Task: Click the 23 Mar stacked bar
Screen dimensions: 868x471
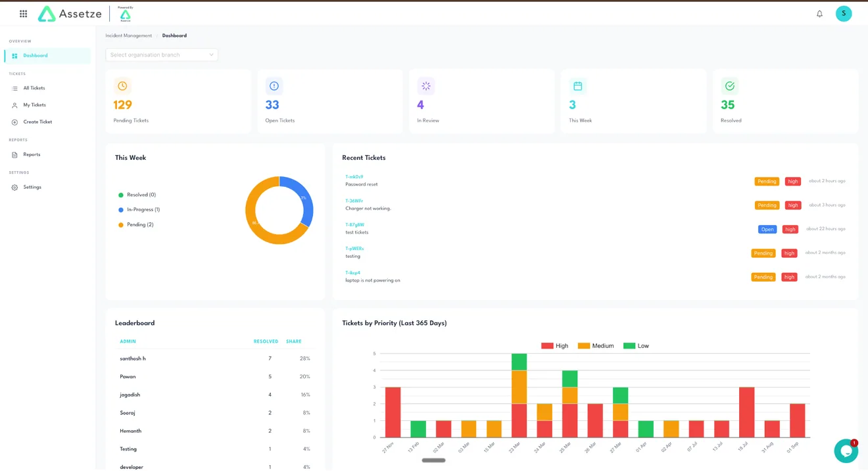Action: 519,396
